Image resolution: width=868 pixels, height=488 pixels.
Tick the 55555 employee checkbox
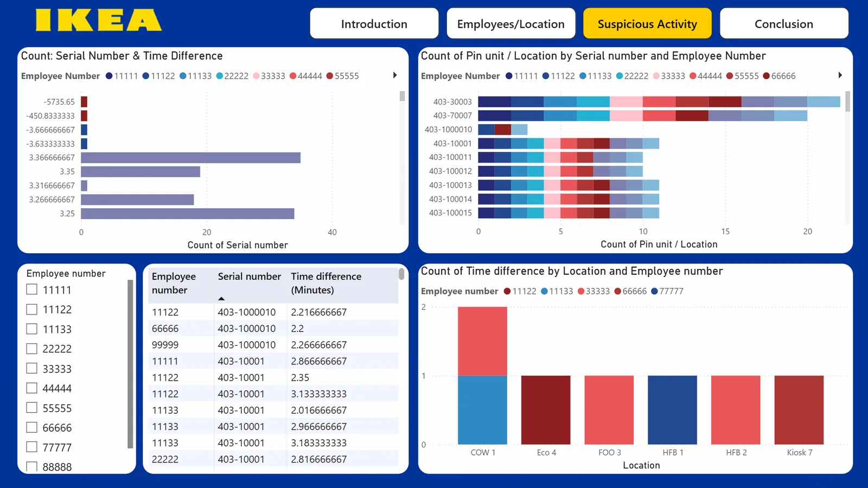(32, 408)
